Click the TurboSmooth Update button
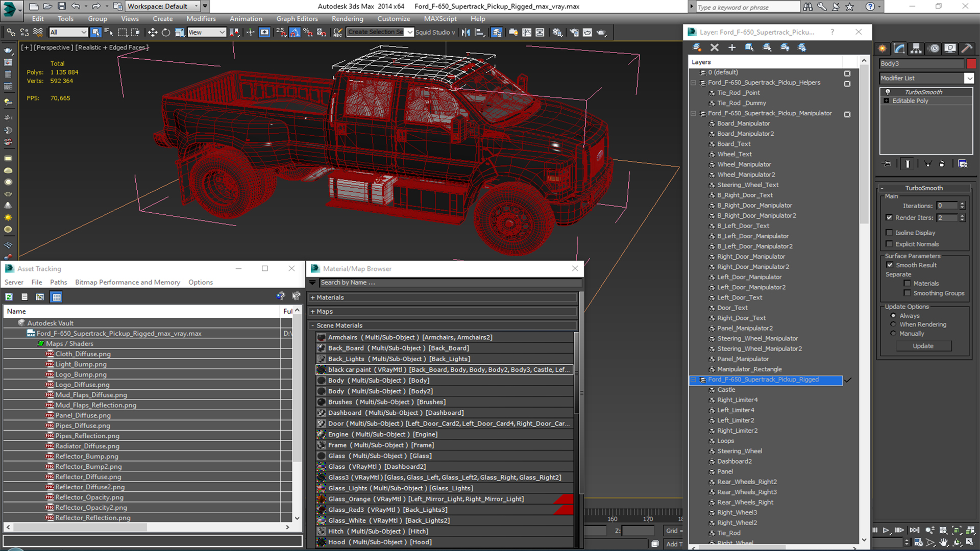Image resolution: width=980 pixels, height=551 pixels. (x=923, y=346)
